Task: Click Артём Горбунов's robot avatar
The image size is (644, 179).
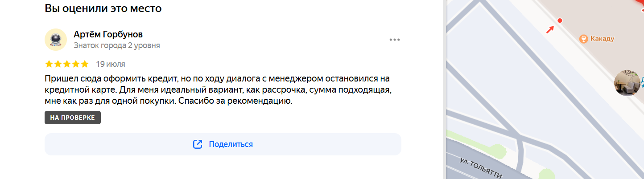Action: pos(56,40)
